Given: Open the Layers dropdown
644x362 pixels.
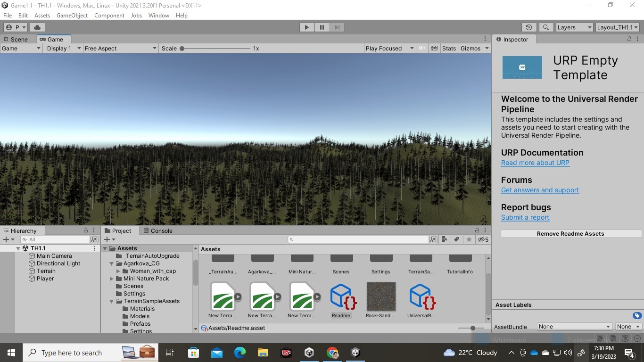Looking at the screenshot, I should [x=574, y=27].
